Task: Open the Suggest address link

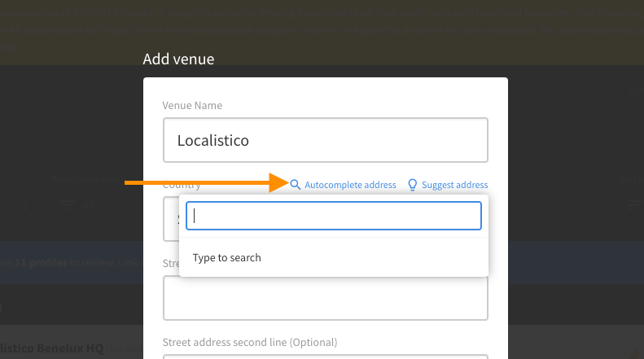Action: tap(454, 186)
